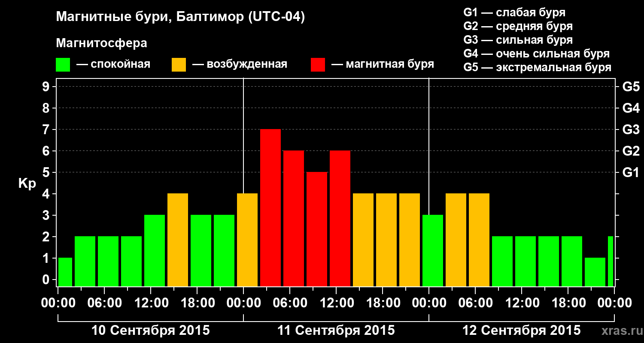Click 'G3 — сильная буря' description
This screenshot has width=644, height=343.
pos(518,40)
